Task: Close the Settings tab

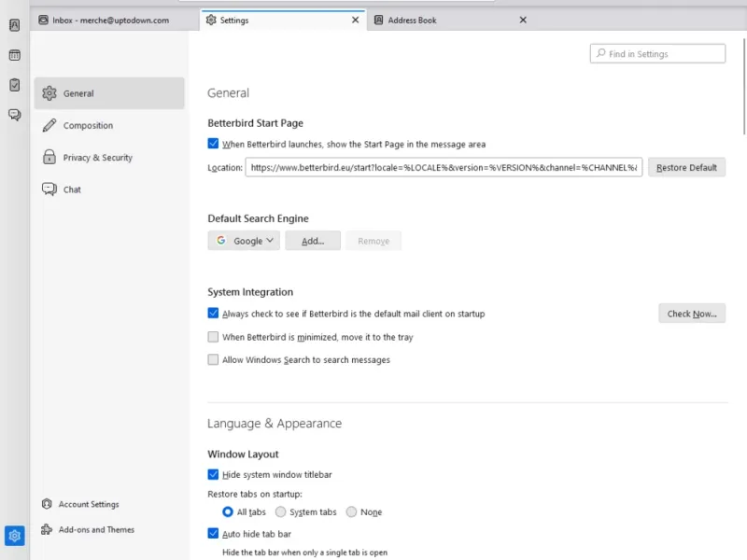Action: click(356, 20)
